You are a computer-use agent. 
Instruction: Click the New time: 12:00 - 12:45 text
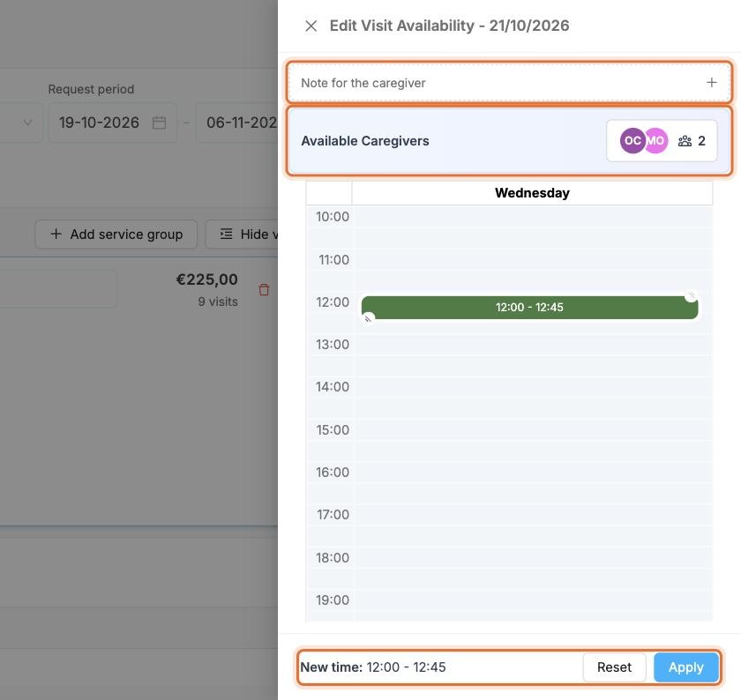373,666
